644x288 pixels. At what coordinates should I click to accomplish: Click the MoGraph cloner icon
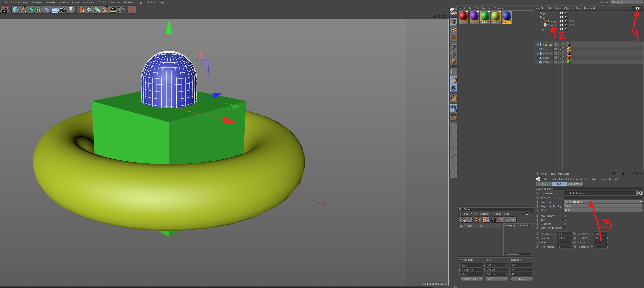(39, 10)
